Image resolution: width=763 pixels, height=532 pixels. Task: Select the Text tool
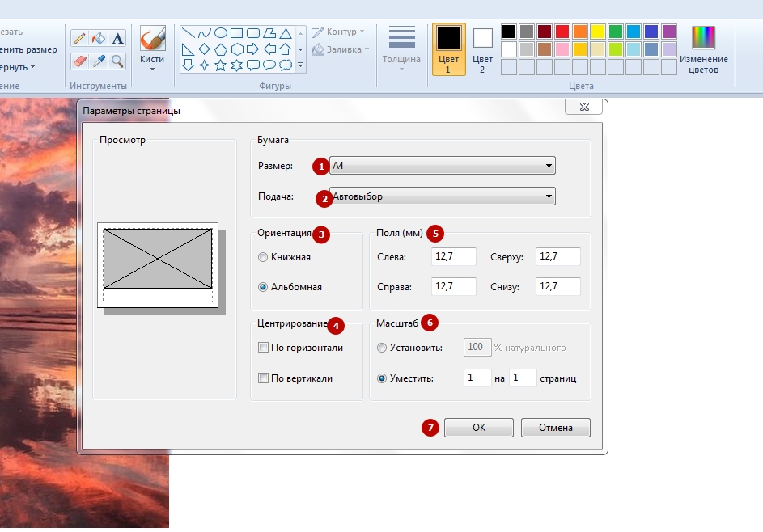point(118,38)
